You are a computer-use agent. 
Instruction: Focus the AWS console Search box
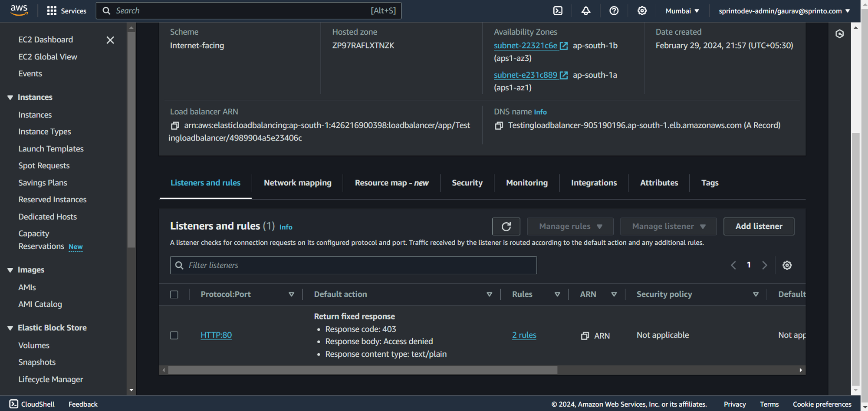(x=249, y=11)
